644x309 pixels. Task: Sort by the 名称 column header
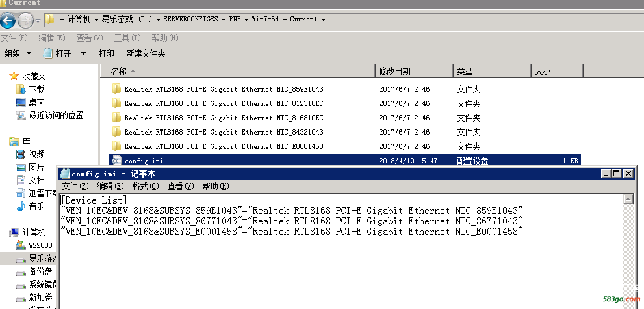click(237, 71)
